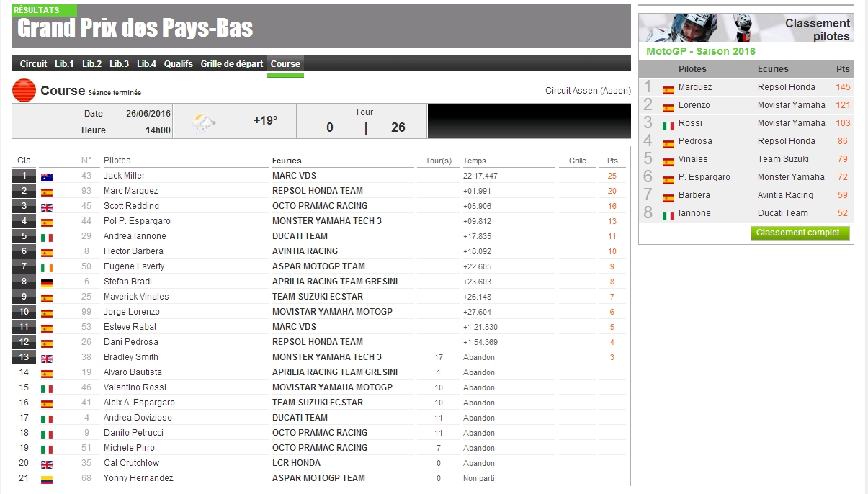Click Marquez's 145 points in standings
This screenshot has width=868, height=494.
click(843, 87)
